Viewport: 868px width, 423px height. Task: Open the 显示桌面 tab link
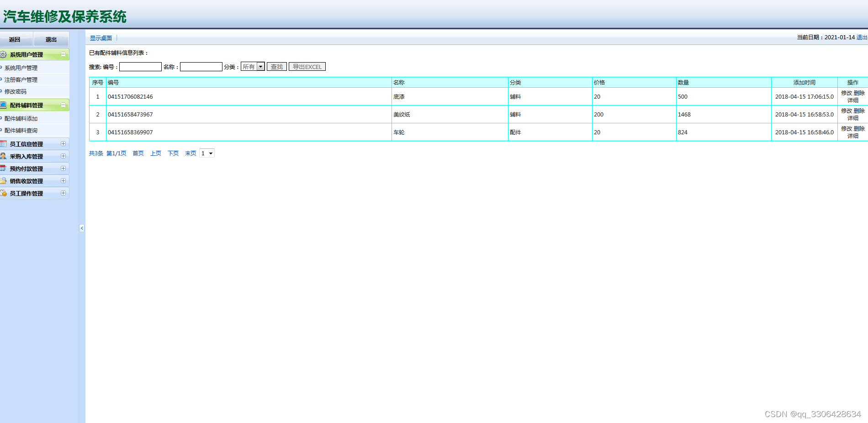click(x=101, y=38)
